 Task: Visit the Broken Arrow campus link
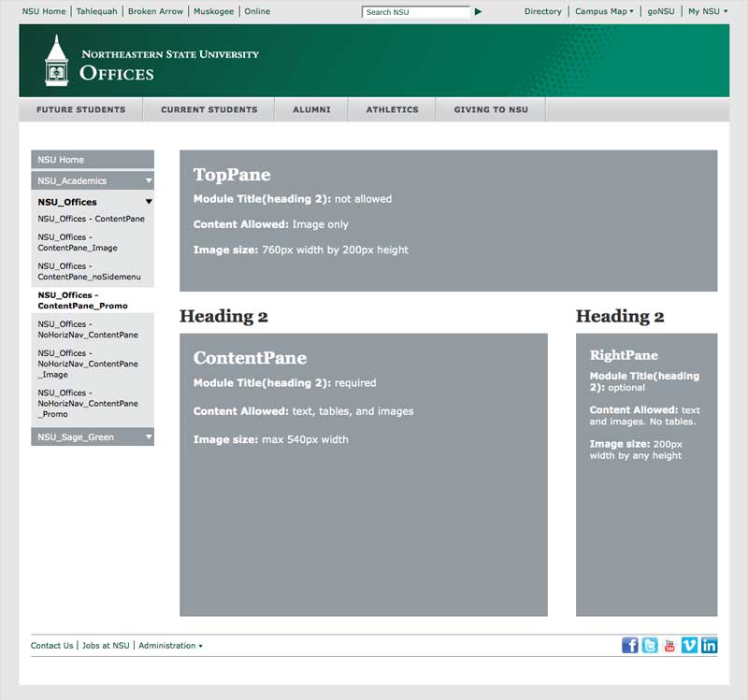click(x=155, y=11)
